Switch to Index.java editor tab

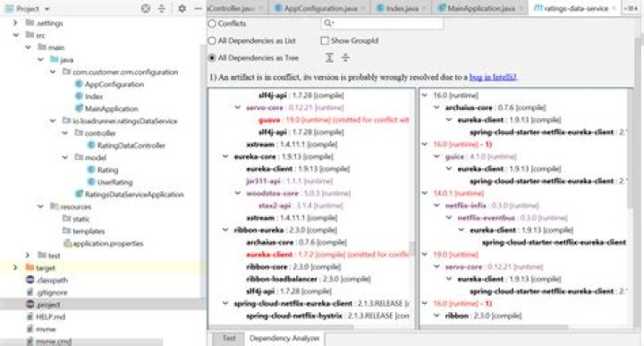click(402, 8)
